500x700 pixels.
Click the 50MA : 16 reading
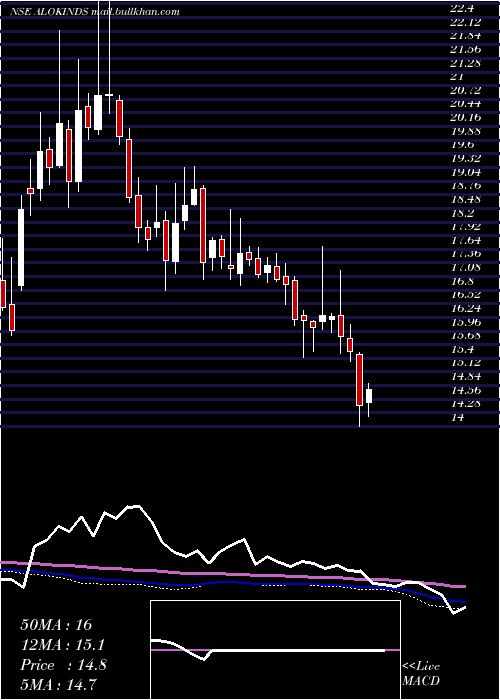coord(56,625)
